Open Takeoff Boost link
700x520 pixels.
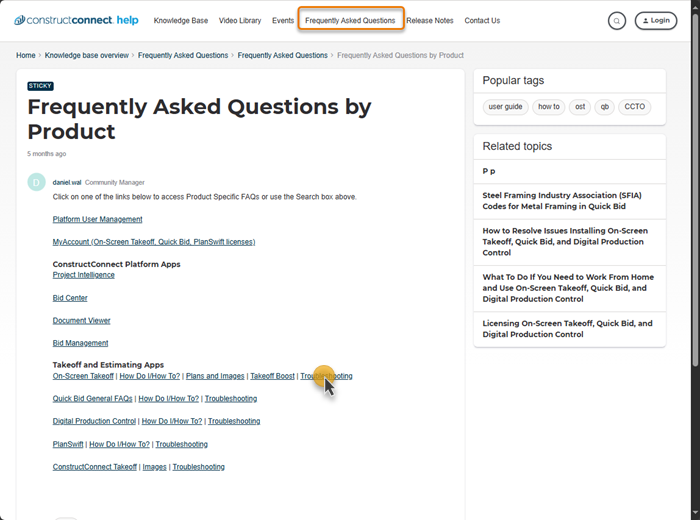tap(272, 376)
